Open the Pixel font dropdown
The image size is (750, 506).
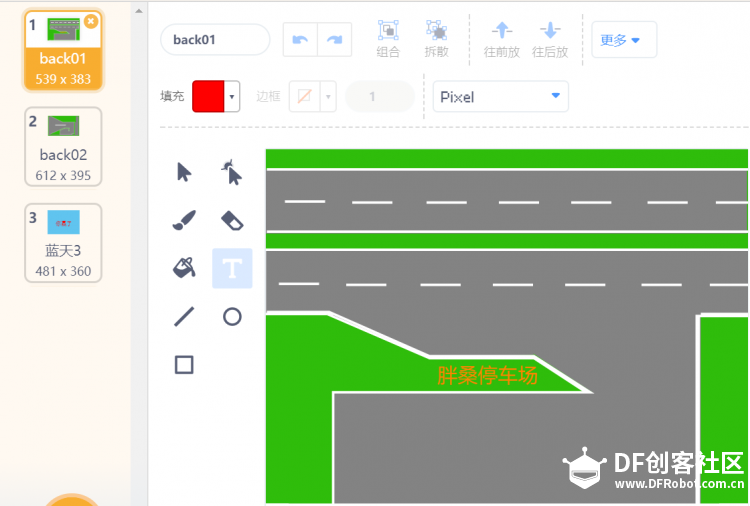[x=501, y=97]
